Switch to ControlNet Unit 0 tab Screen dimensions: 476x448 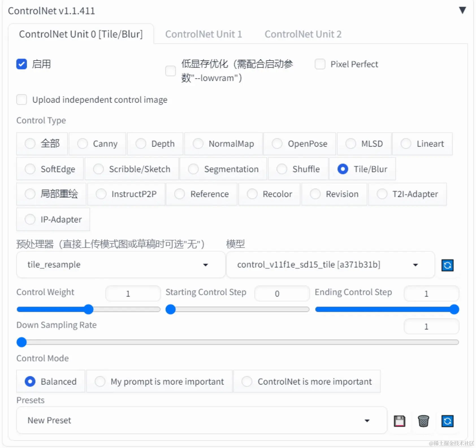(x=81, y=34)
